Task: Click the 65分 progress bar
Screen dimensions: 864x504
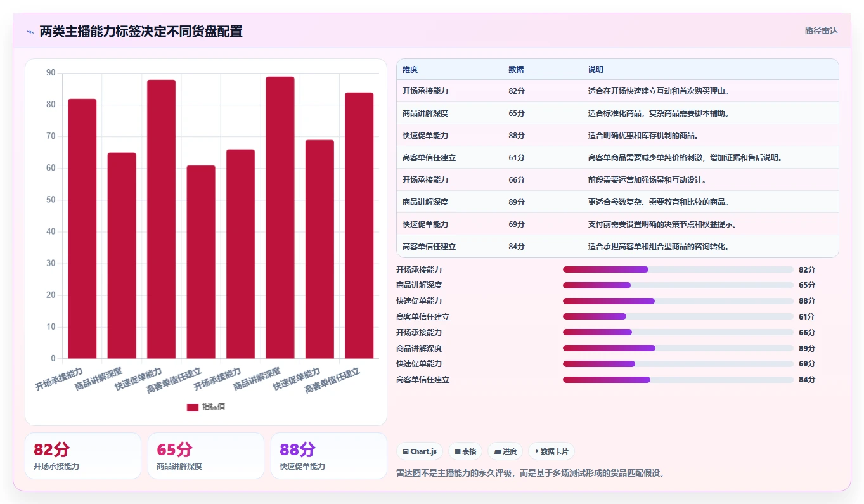Action: (678, 285)
